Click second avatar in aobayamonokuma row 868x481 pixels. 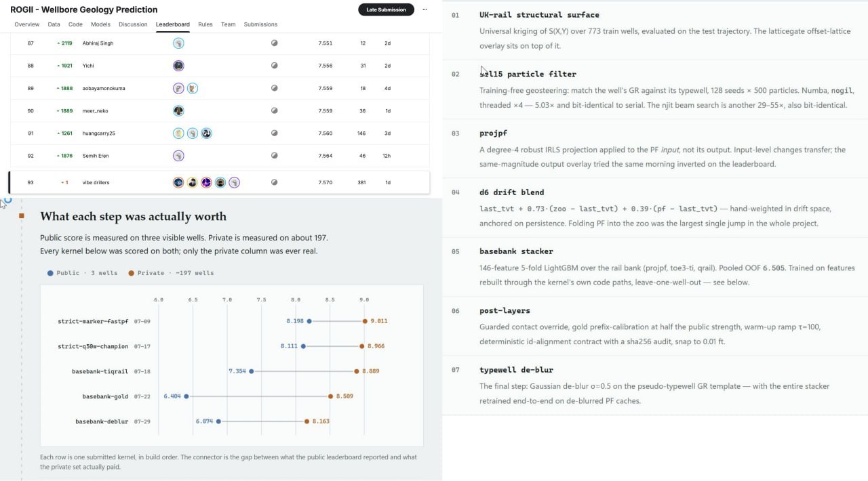click(x=193, y=88)
